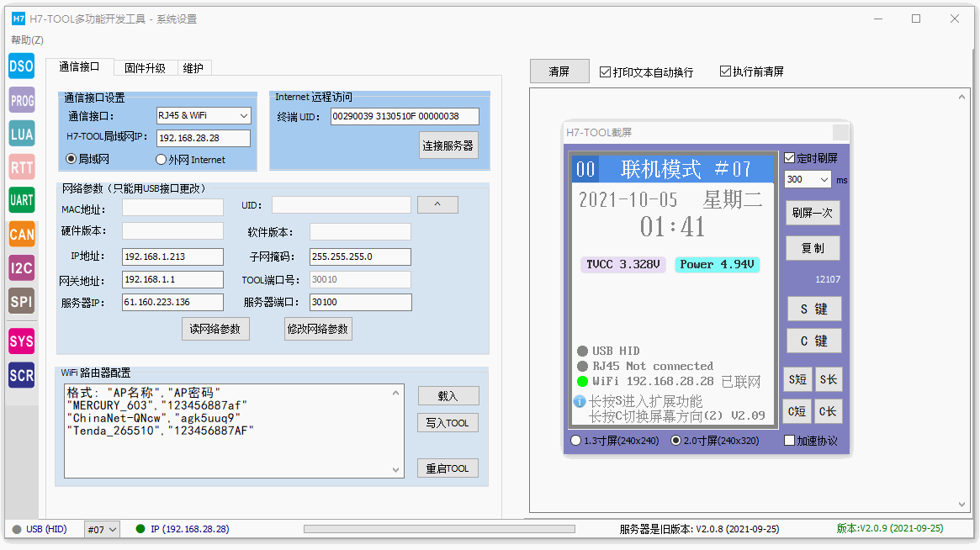Collapse network params with caret button
980x550 pixels.
pyautogui.click(x=437, y=204)
